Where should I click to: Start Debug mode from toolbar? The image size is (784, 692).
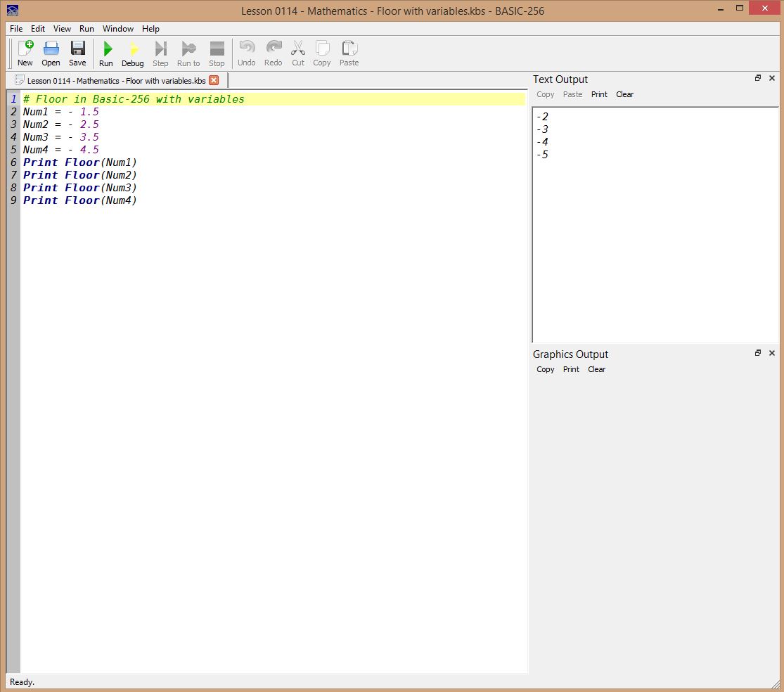tap(132, 53)
